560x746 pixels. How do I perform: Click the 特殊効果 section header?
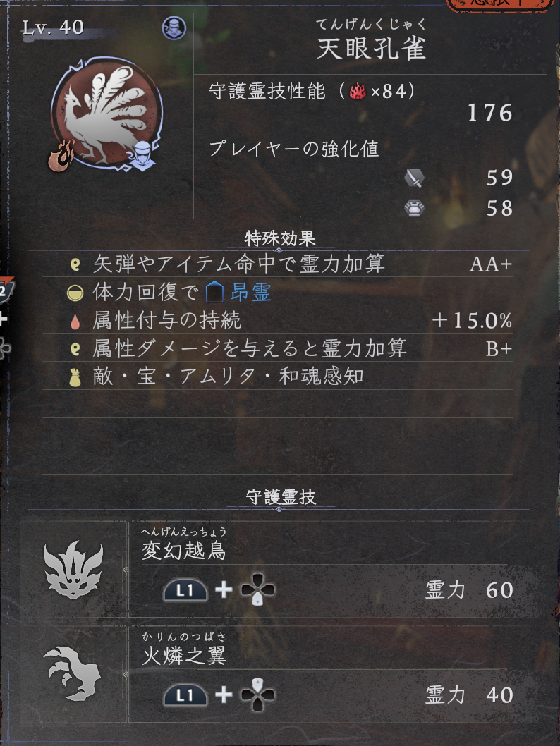click(x=280, y=238)
